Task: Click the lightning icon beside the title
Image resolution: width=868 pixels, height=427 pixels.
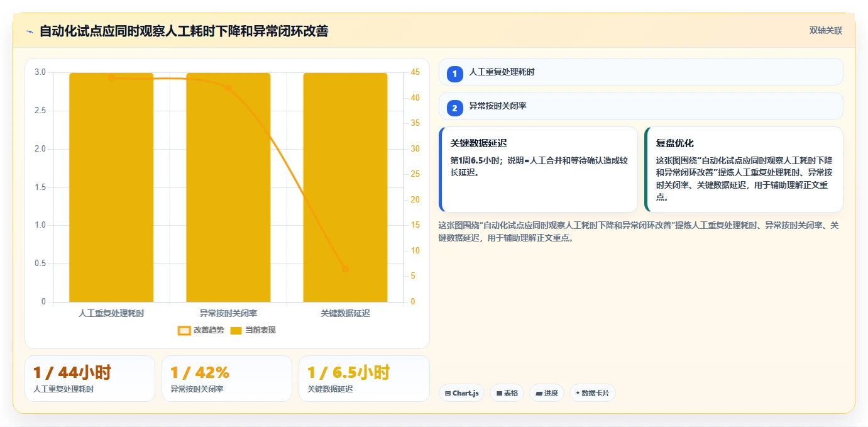Action: click(30, 31)
